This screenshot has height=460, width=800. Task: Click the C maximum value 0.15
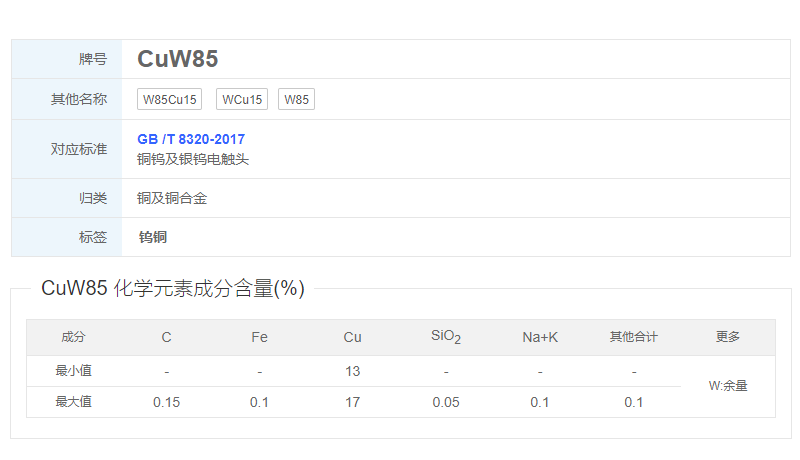point(166,402)
